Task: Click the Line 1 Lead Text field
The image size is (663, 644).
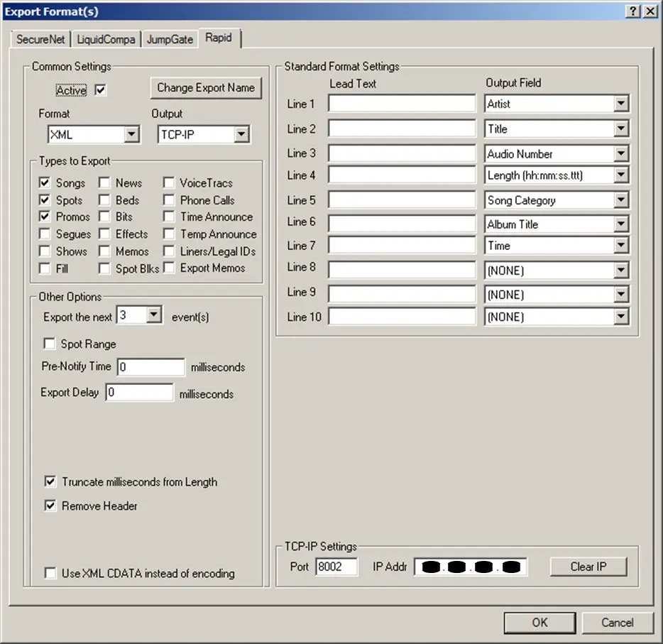Action: click(x=402, y=104)
